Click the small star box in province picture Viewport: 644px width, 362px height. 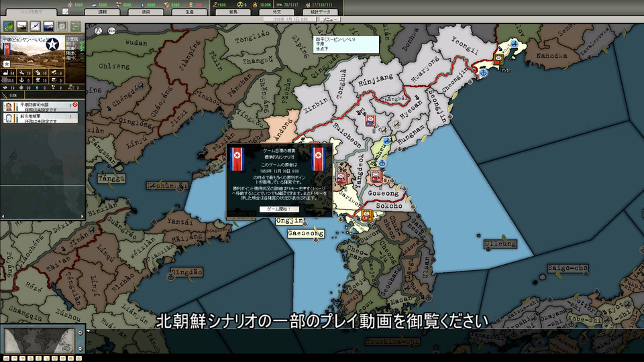click(x=7, y=64)
